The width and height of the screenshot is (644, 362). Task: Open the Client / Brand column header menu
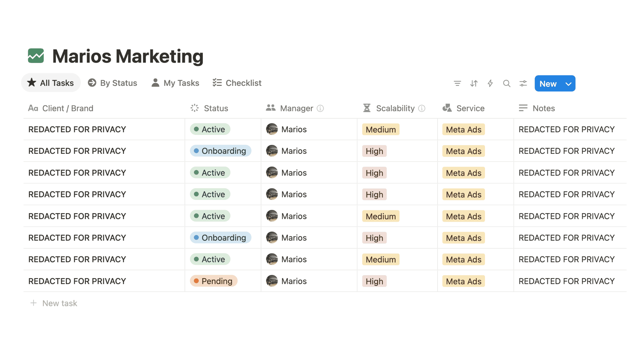click(x=68, y=108)
